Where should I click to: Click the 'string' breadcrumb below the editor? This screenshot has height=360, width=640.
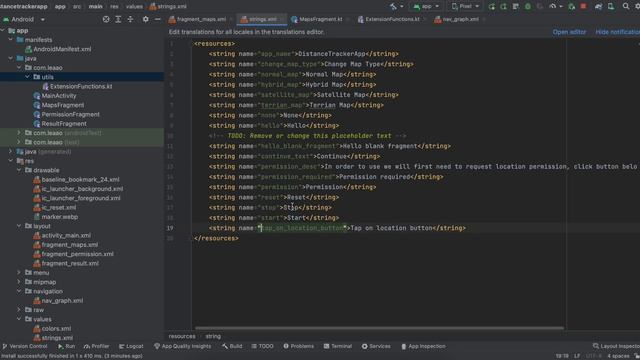pyautogui.click(x=213, y=336)
